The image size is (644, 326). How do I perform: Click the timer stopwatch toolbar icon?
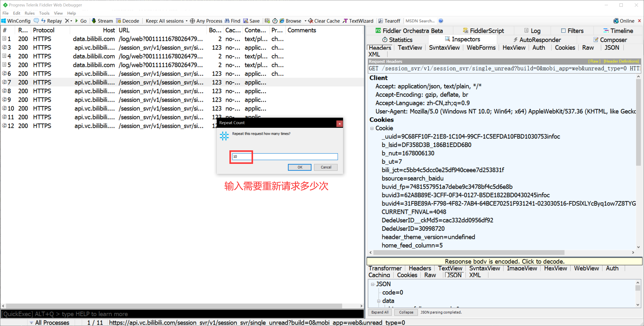click(x=275, y=21)
